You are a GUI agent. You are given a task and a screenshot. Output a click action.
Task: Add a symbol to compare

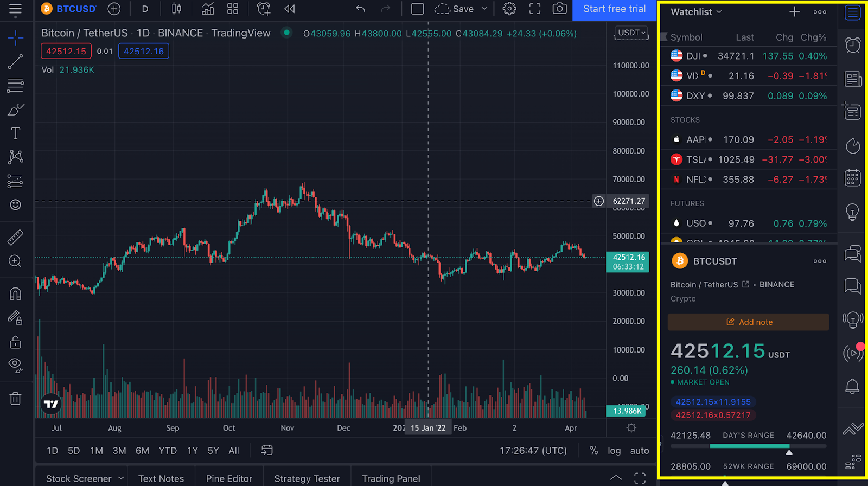[114, 9]
